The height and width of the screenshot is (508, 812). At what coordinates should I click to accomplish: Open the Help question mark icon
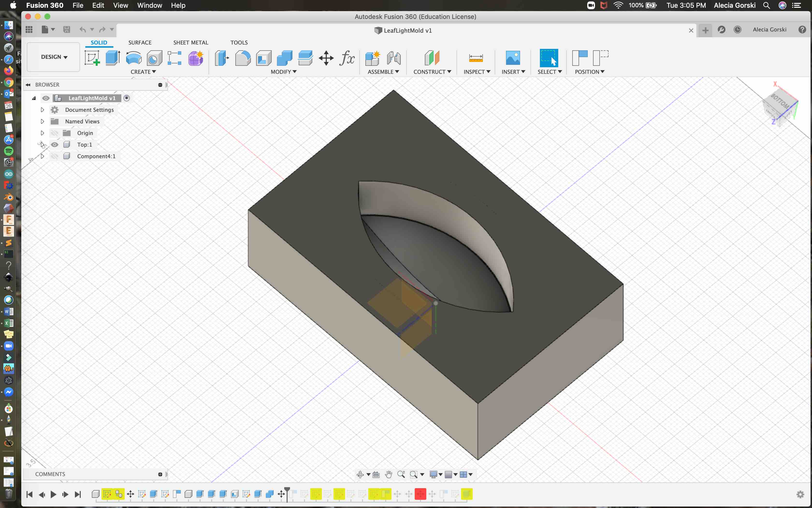(x=802, y=30)
